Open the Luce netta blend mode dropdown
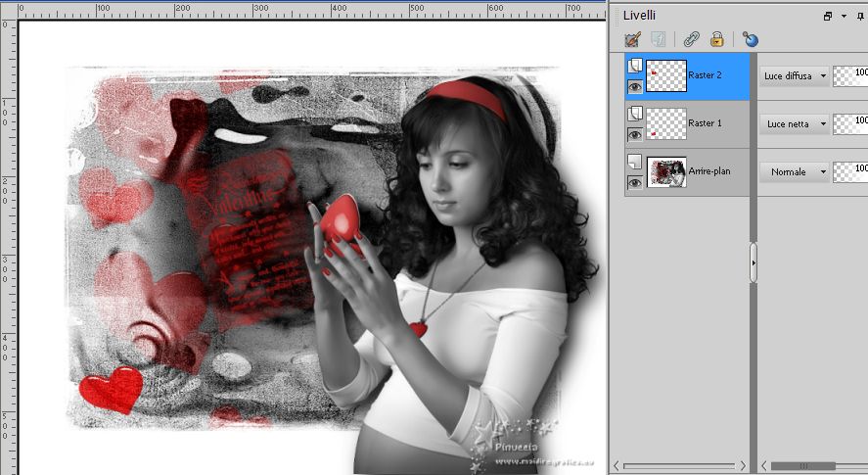 795,124
